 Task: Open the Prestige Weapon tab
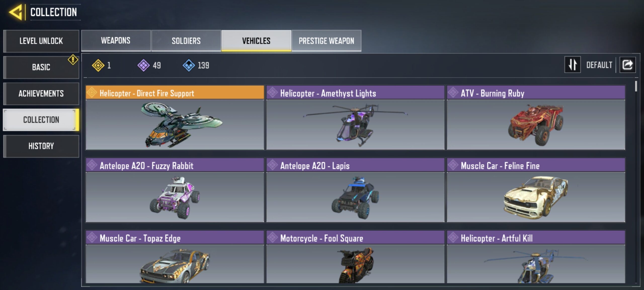[327, 41]
